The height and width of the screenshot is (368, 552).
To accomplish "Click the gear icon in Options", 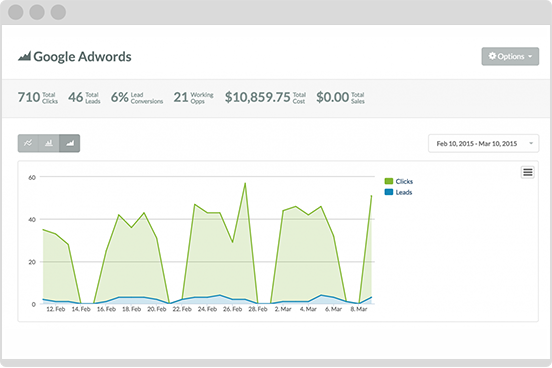I will (492, 56).
